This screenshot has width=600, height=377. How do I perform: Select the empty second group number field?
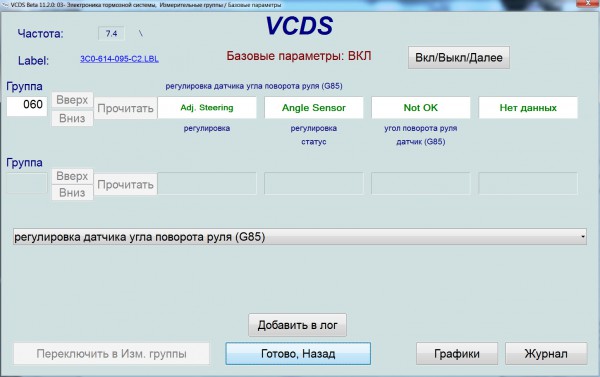[x=27, y=183]
